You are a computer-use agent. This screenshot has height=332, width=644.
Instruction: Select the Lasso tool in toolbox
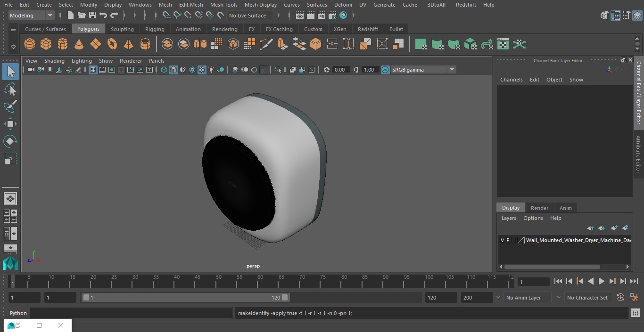click(10, 89)
